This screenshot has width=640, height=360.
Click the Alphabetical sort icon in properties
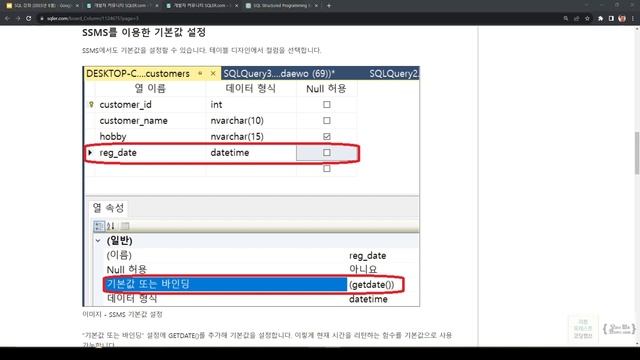tap(111, 226)
